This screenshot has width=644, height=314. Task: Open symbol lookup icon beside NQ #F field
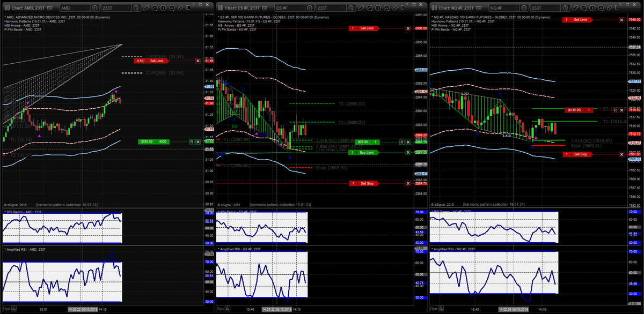pyautogui.click(x=523, y=8)
